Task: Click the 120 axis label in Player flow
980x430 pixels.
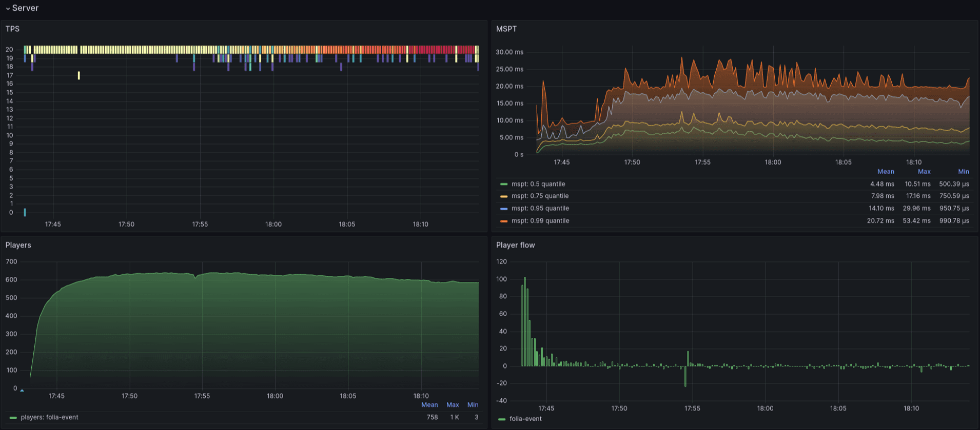Action: [x=501, y=261]
